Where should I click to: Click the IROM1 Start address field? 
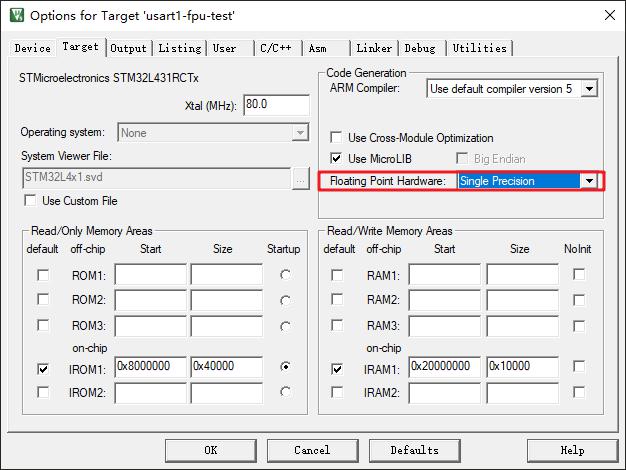[x=151, y=367]
